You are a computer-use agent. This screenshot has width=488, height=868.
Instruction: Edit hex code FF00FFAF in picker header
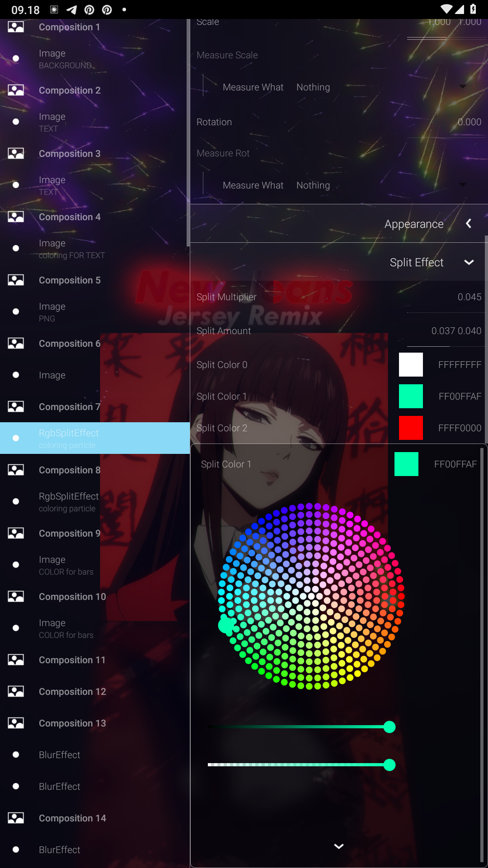(x=455, y=464)
